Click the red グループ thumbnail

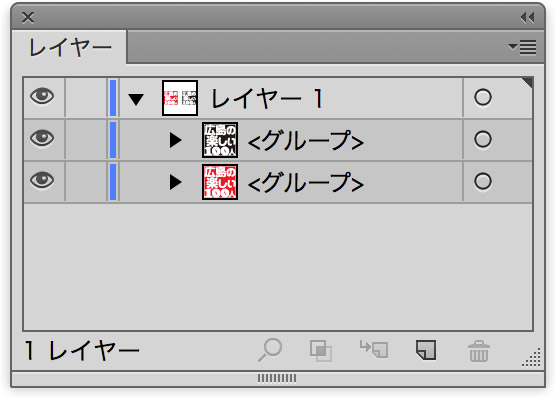point(220,182)
